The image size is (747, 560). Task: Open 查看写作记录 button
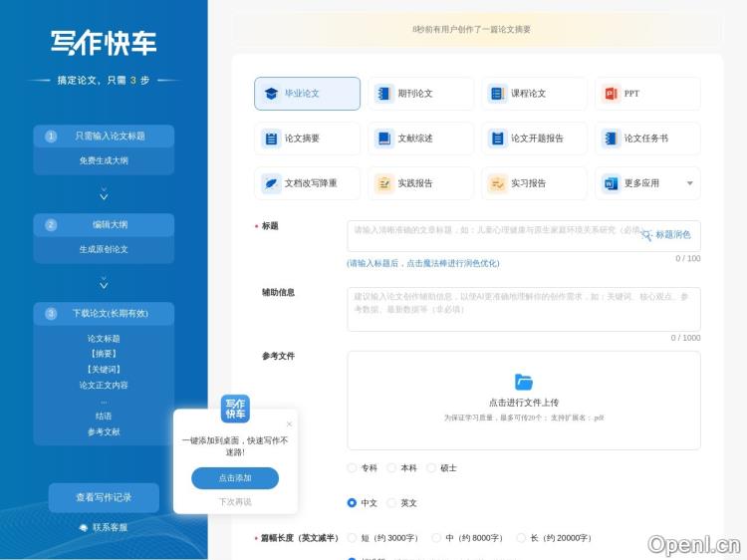104,497
